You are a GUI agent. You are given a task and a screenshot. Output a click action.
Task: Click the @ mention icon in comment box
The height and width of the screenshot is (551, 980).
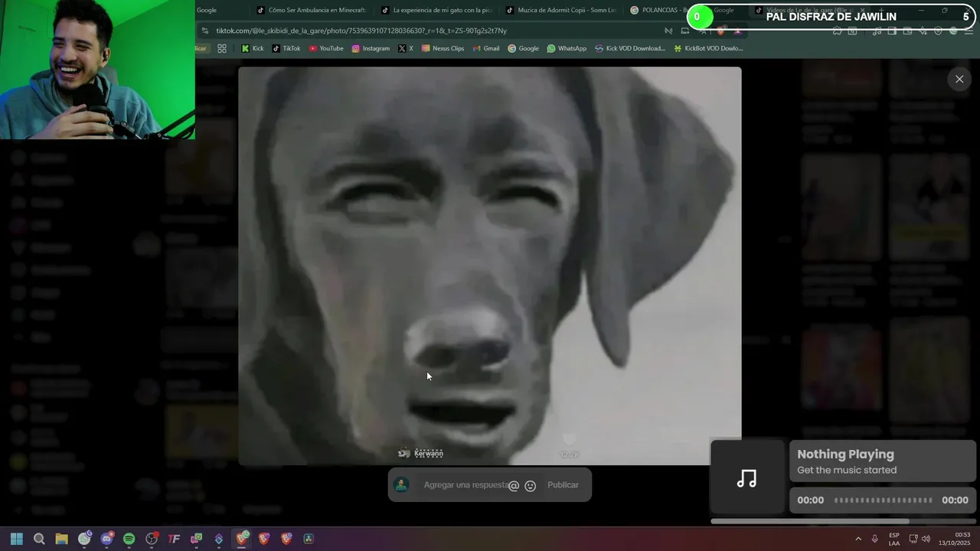pos(514,485)
